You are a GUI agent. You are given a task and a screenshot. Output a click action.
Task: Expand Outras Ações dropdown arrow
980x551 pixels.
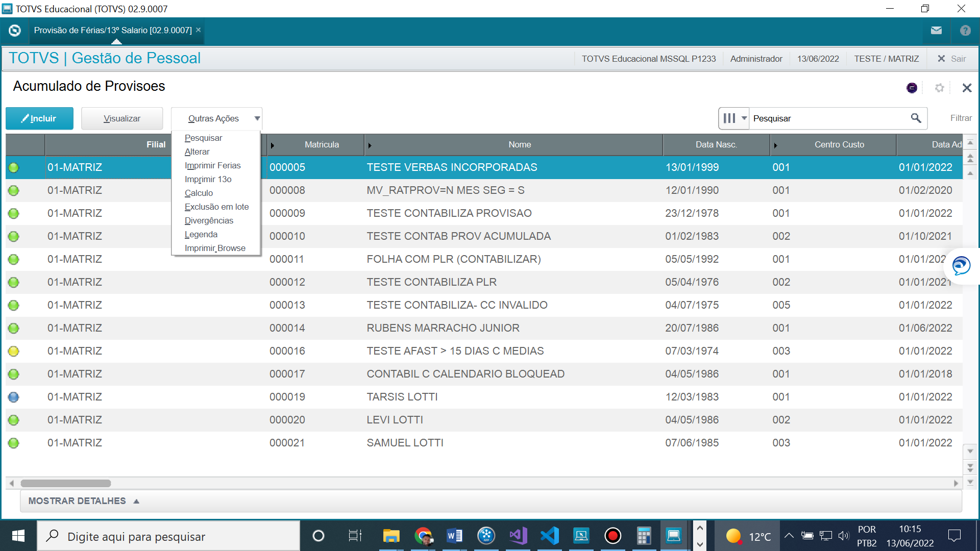tap(257, 118)
